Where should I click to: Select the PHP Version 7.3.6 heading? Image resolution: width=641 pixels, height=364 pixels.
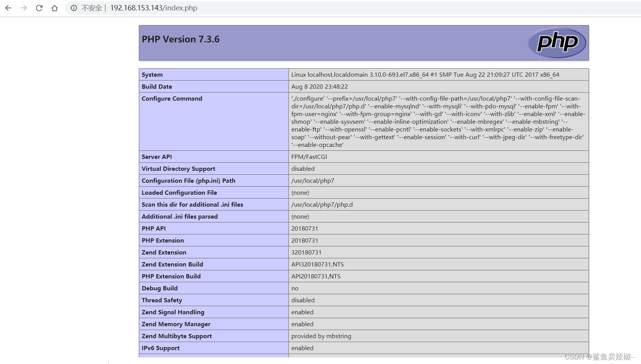[x=180, y=39]
